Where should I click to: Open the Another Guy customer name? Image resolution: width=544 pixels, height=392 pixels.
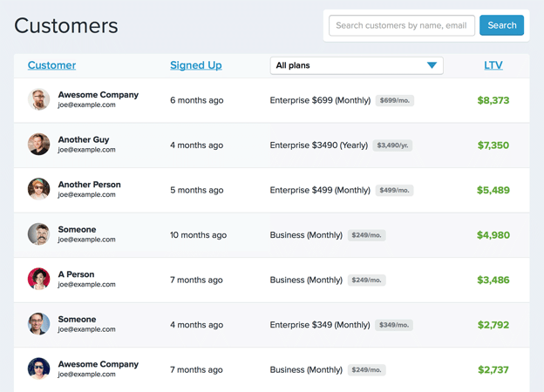(x=84, y=139)
